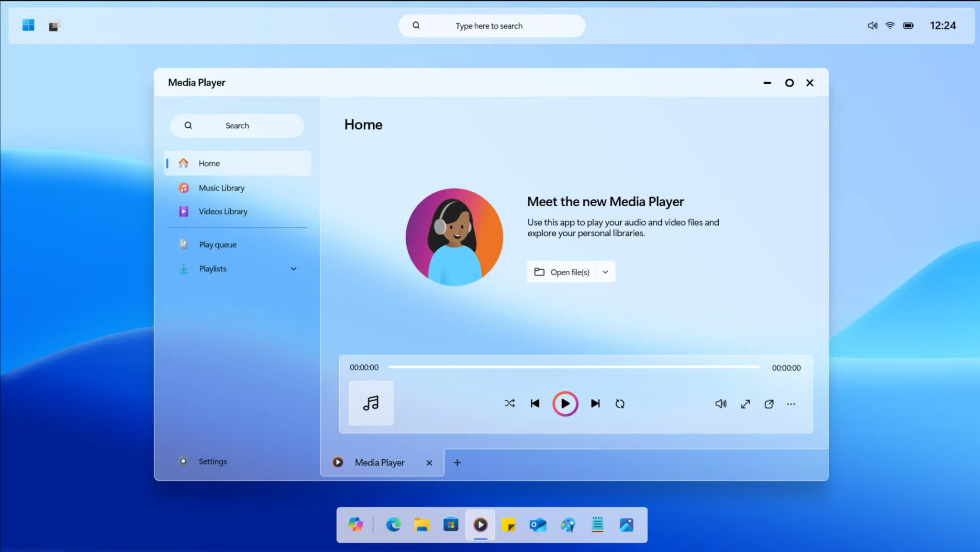Click the full screen icon
980x552 pixels.
pos(745,404)
